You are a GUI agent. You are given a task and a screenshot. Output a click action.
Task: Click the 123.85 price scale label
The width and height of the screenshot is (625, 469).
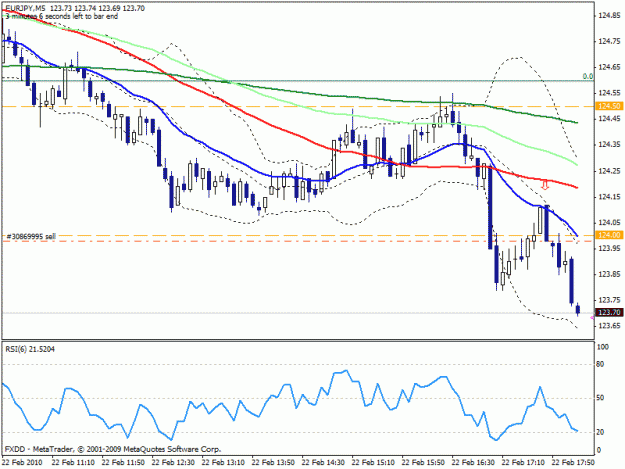[x=609, y=274]
